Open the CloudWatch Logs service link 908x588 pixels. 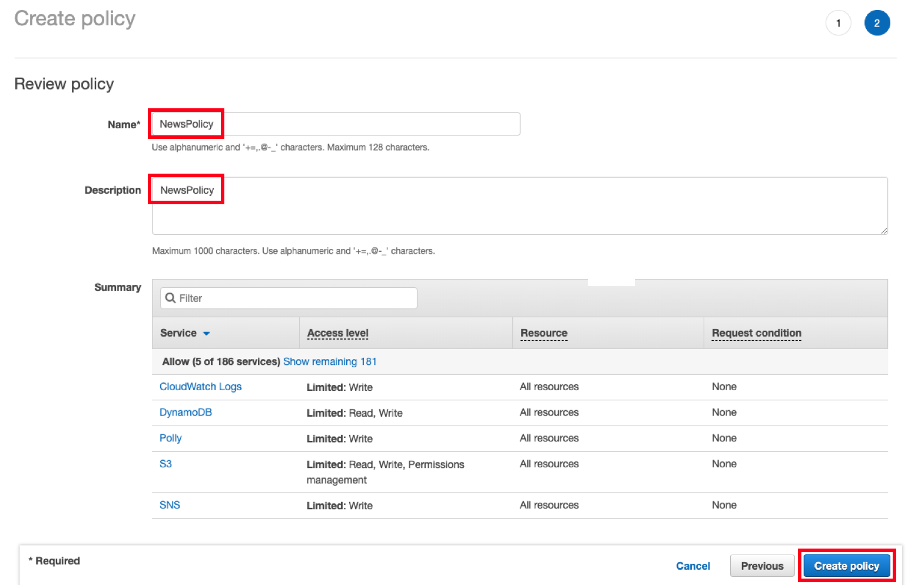point(201,387)
